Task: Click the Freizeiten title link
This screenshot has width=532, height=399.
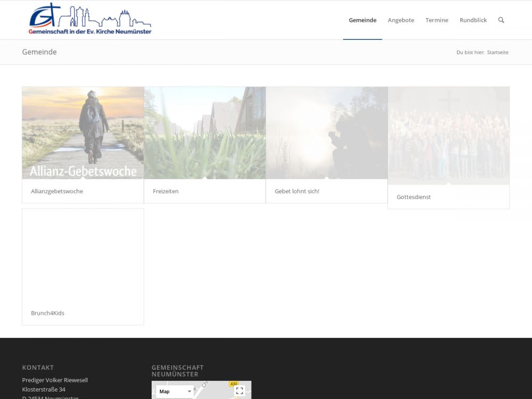Action: point(165,192)
